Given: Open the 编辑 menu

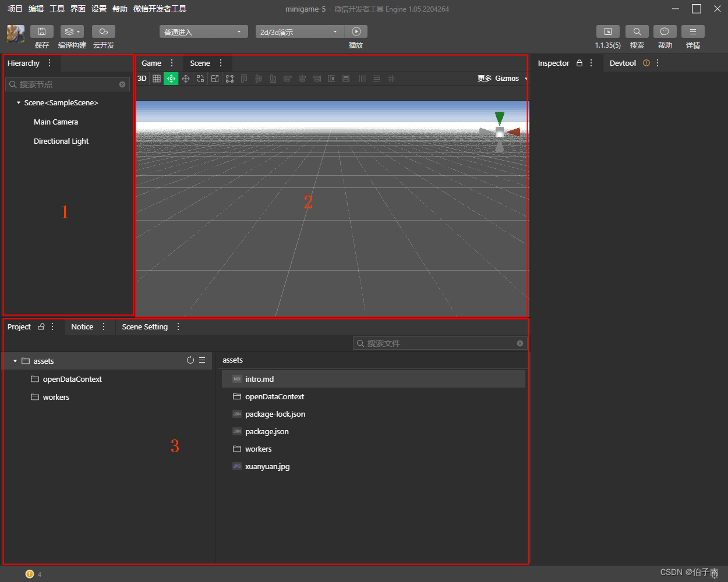Looking at the screenshot, I should 36,9.
